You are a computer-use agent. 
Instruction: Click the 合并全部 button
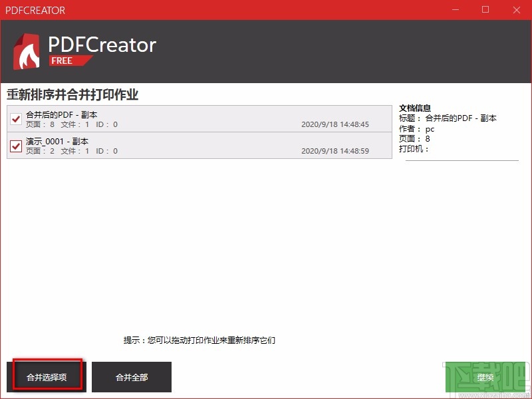click(x=132, y=376)
